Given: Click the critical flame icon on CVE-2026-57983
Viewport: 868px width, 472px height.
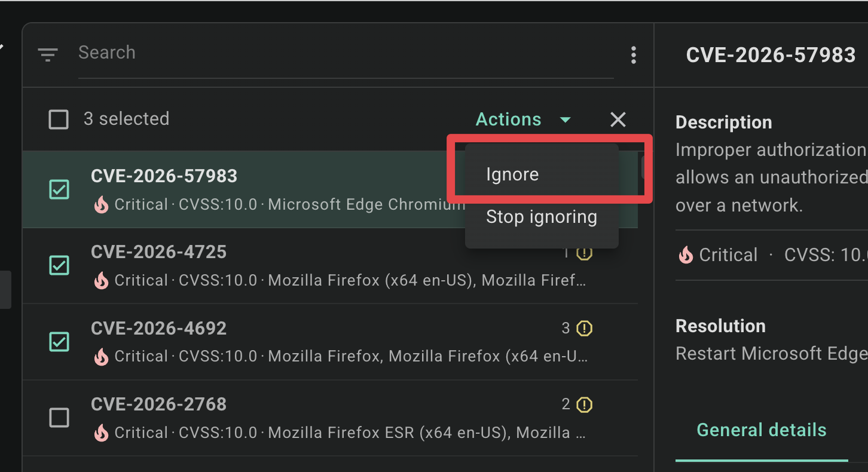Looking at the screenshot, I should [102, 205].
